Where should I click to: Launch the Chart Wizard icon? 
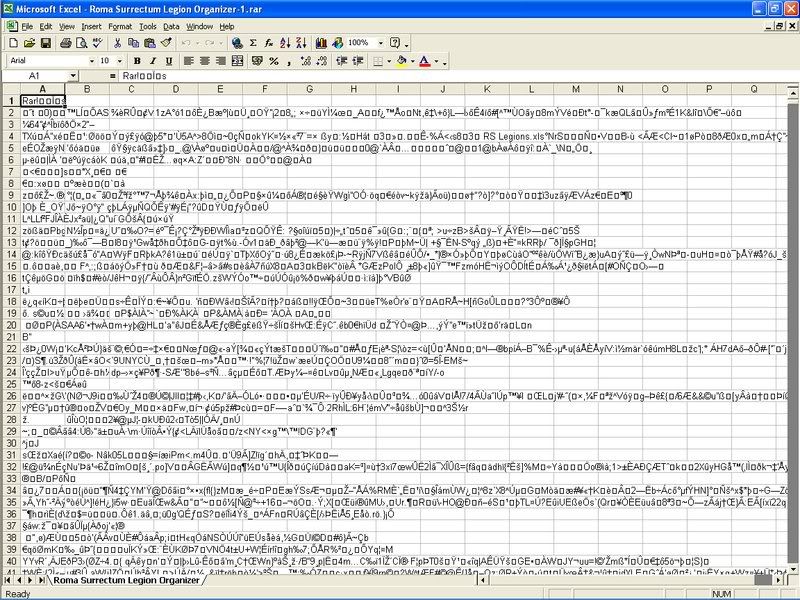point(322,43)
